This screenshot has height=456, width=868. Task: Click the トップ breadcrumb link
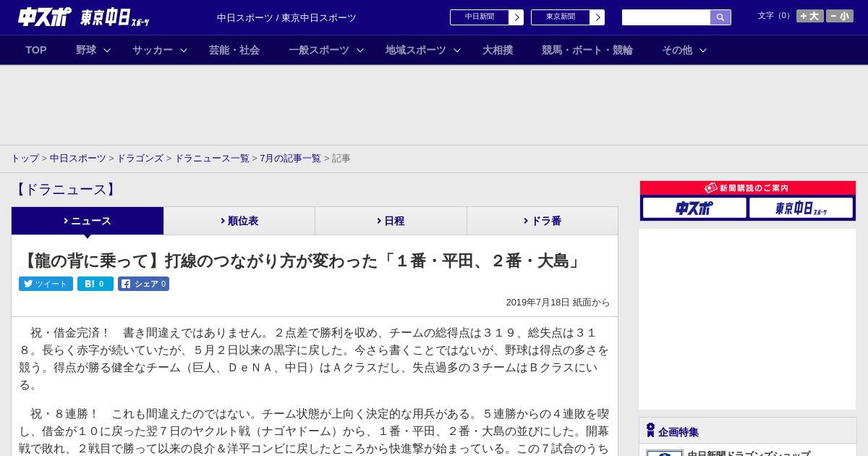click(x=25, y=158)
